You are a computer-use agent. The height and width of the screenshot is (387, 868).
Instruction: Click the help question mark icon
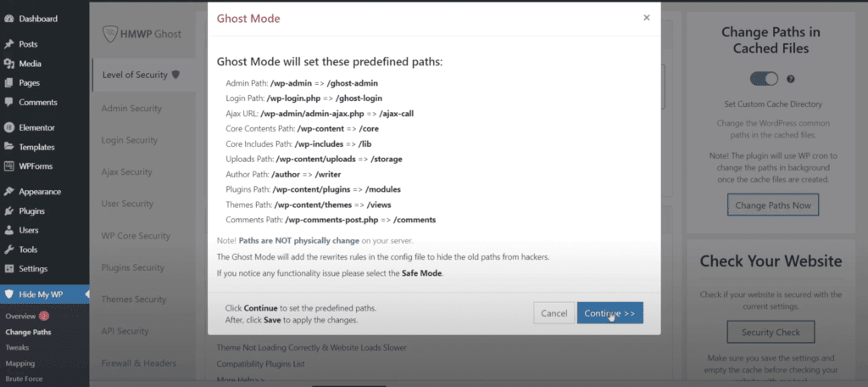pos(790,79)
